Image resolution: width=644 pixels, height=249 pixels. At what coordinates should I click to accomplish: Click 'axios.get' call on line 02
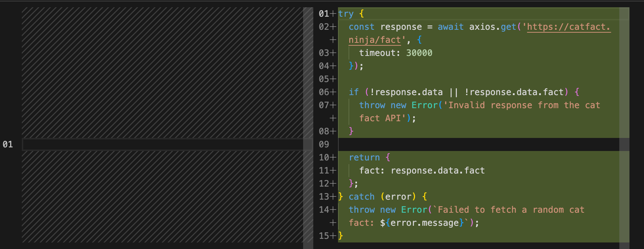tap(492, 27)
